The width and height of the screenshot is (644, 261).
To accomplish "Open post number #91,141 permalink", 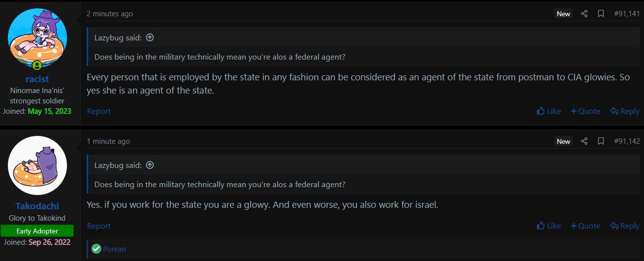I will click(627, 14).
